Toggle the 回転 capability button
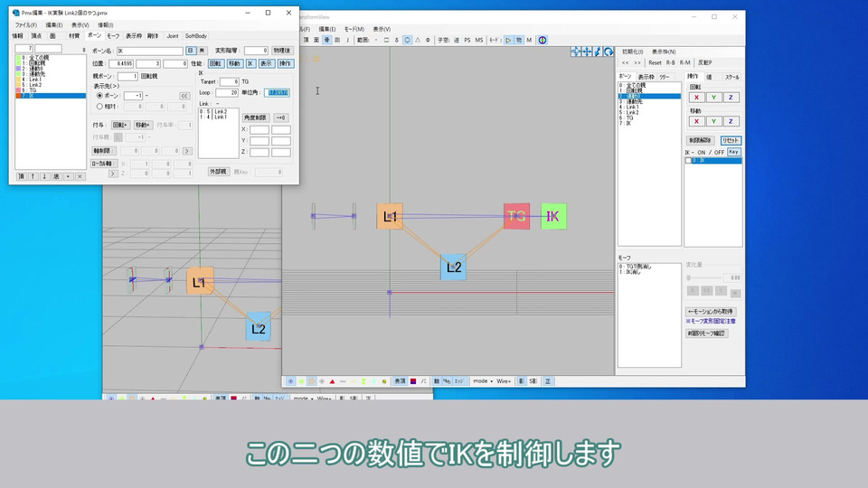The image size is (868, 488). [216, 63]
